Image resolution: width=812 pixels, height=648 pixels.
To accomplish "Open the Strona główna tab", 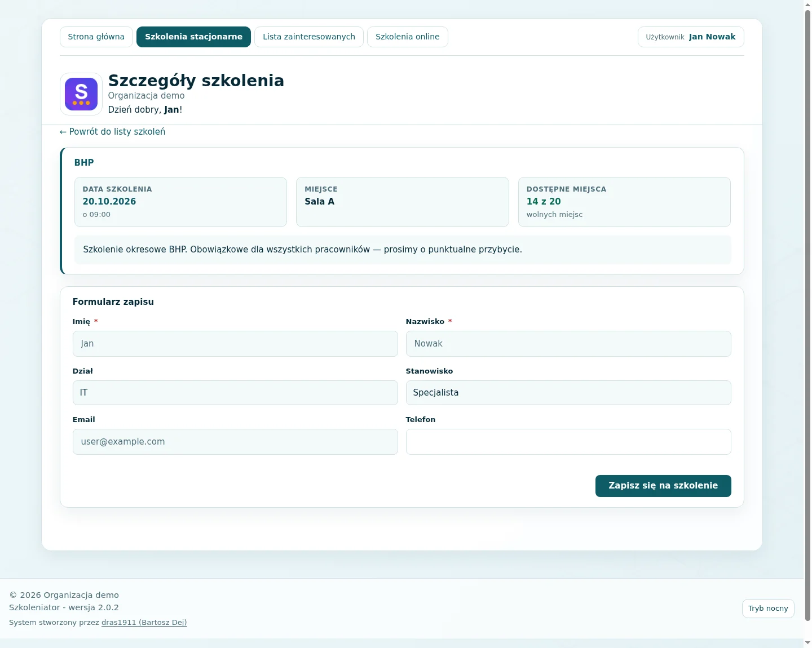I will click(96, 37).
